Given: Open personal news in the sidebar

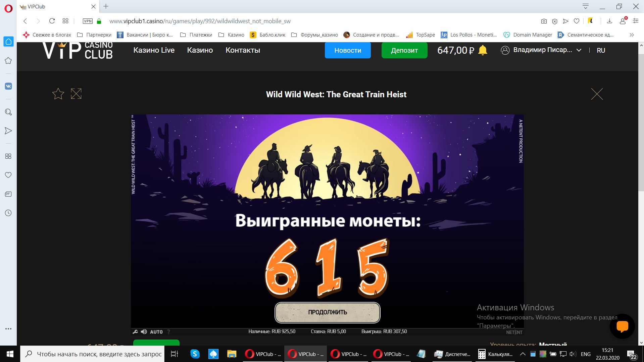Looking at the screenshot, I should click(x=8, y=194).
